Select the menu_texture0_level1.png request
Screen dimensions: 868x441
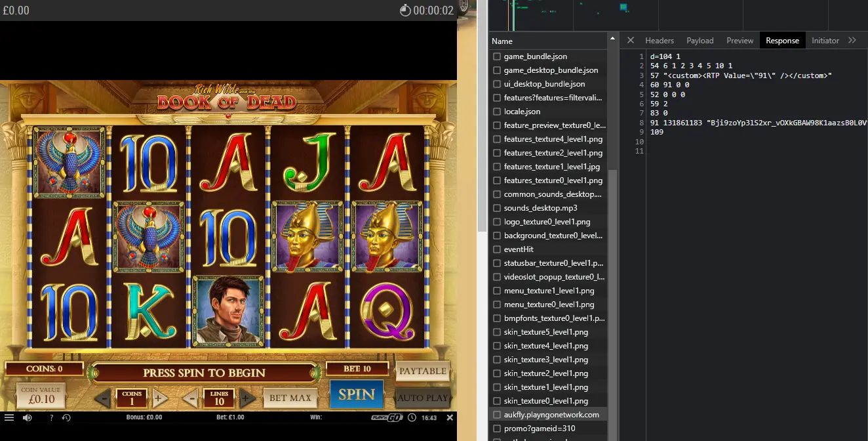(548, 304)
